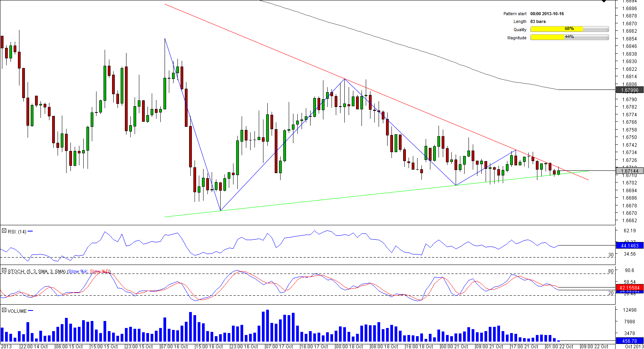This screenshot has height=349, width=644.
Task: Click the VOLUME legend line marker
Action: tap(31, 310)
